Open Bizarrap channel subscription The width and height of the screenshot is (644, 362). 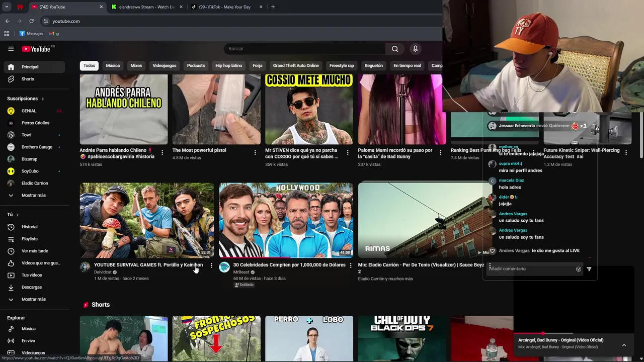pos(34,159)
